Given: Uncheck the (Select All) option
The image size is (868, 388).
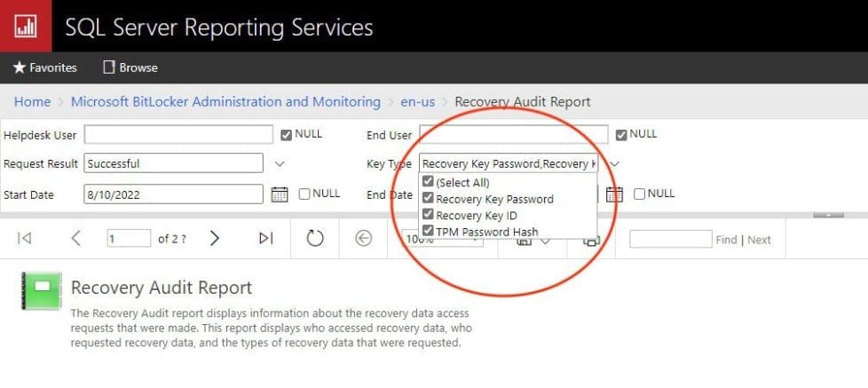Looking at the screenshot, I should pos(429,182).
